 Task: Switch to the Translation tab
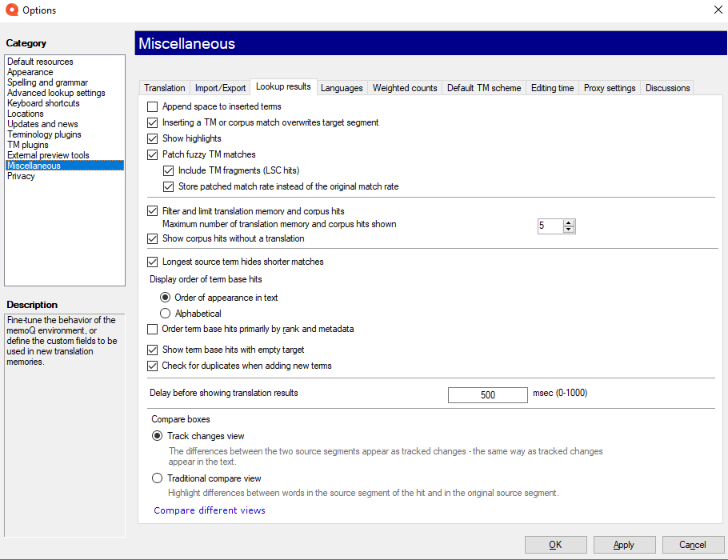[x=165, y=88]
